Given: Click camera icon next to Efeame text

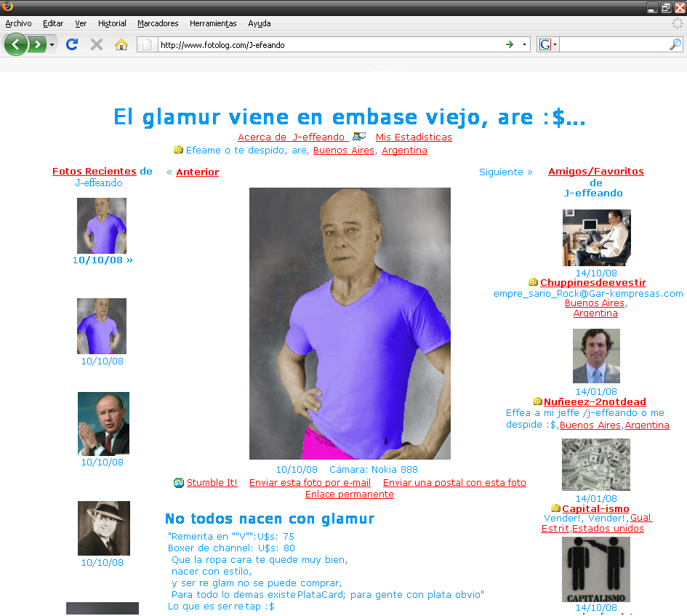Looking at the screenshot, I should (178, 150).
